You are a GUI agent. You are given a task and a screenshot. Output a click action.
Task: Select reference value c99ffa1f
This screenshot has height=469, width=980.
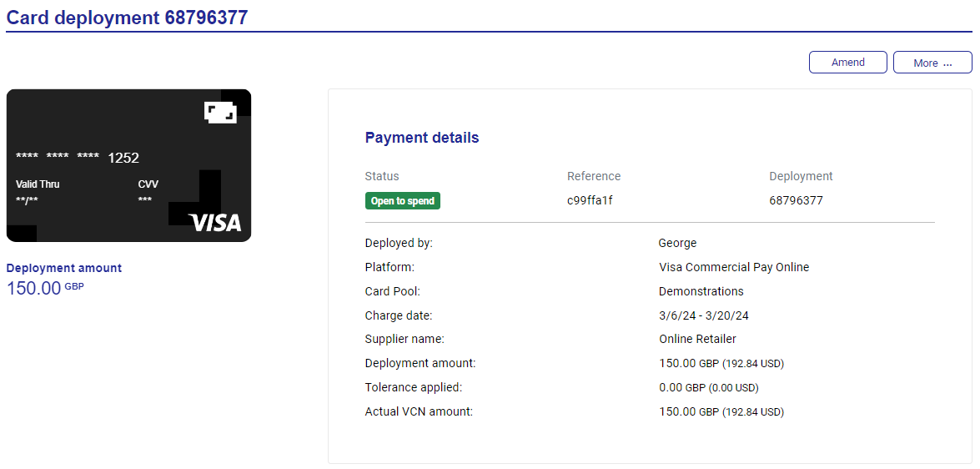click(x=590, y=201)
